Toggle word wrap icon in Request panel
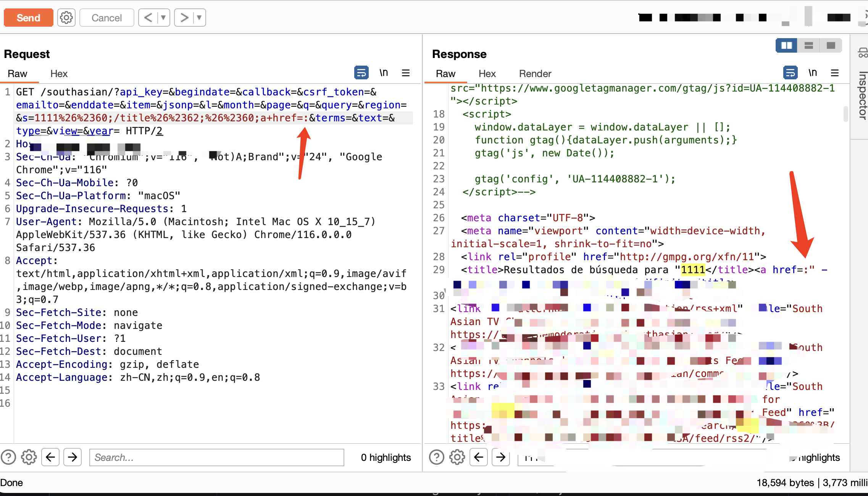Screen dimensions: 868x496 (361, 72)
